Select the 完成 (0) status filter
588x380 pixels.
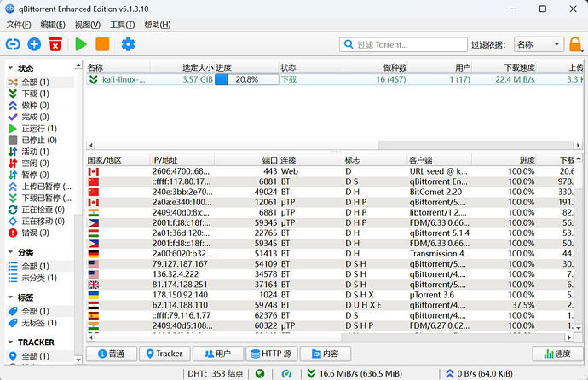pyautogui.click(x=35, y=117)
